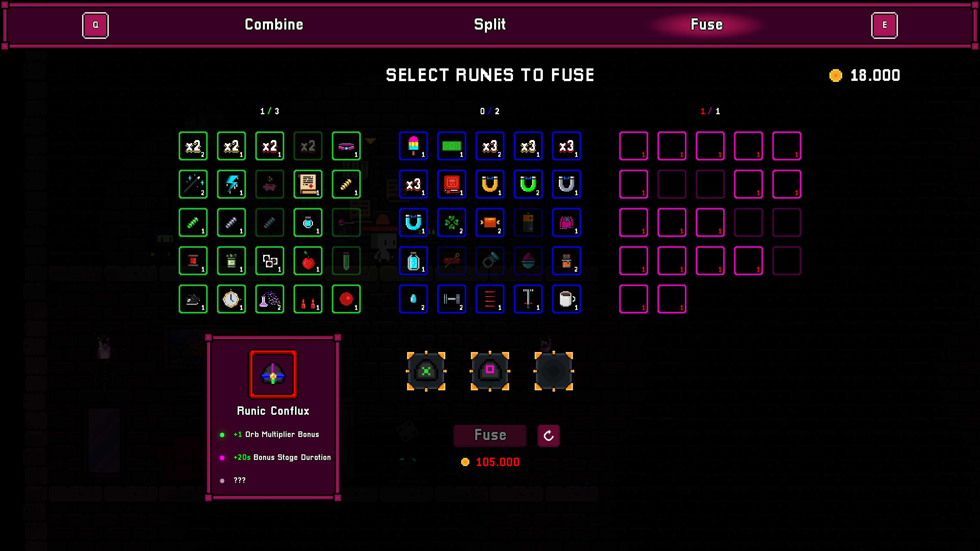Click the reset selection arrow button
The width and height of the screenshot is (980, 551).
tap(548, 435)
